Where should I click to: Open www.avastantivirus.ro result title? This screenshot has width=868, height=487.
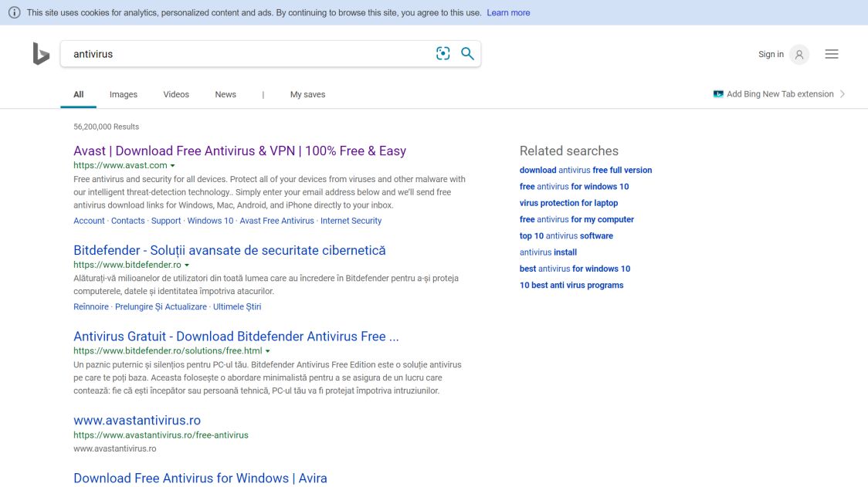[137, 421]
